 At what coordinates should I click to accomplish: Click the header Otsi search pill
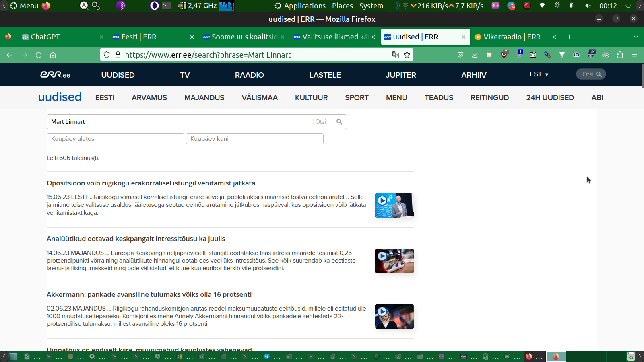591,74
